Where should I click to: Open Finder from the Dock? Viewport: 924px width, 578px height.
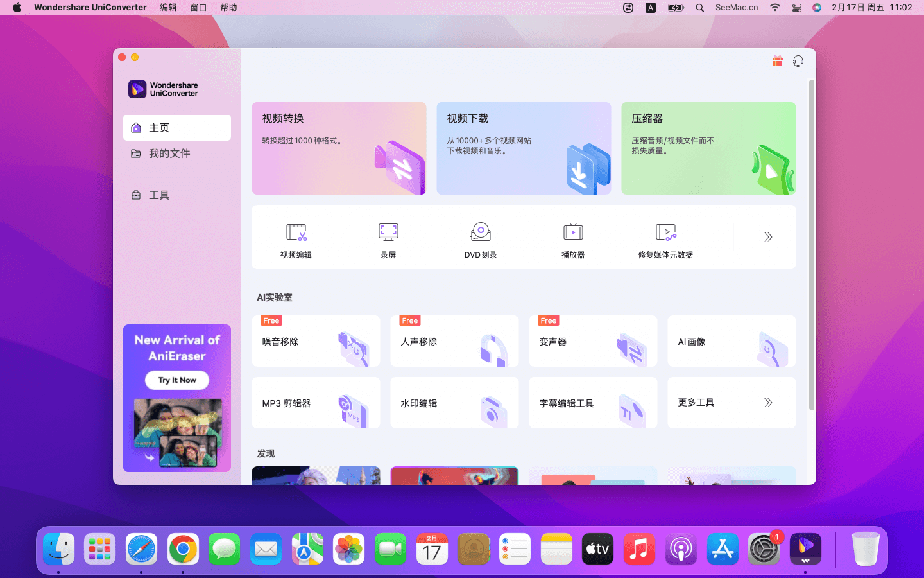[x=58, y=549]
